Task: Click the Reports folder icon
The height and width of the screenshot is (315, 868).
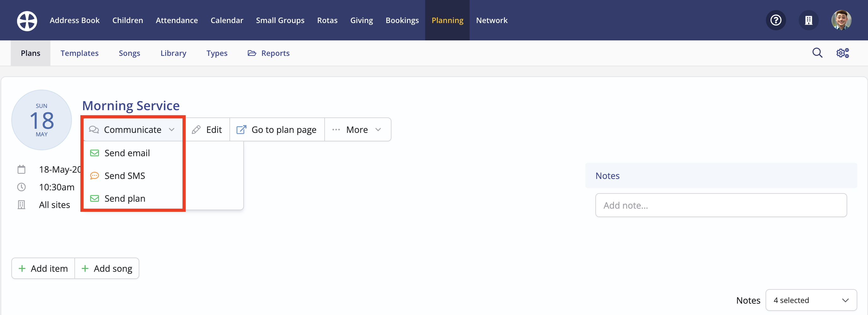Action: tap(252, 53)
